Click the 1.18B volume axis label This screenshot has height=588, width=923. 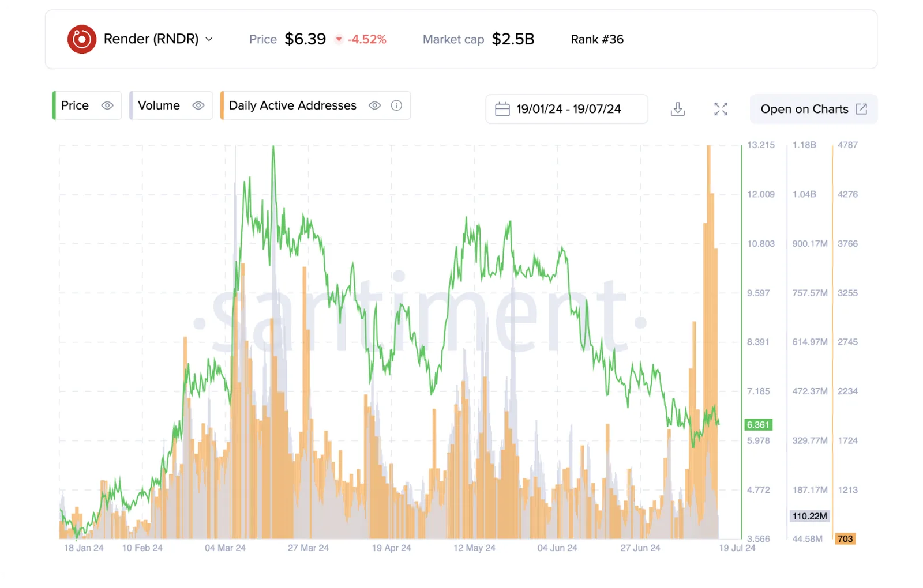click(x=804, y=145)
